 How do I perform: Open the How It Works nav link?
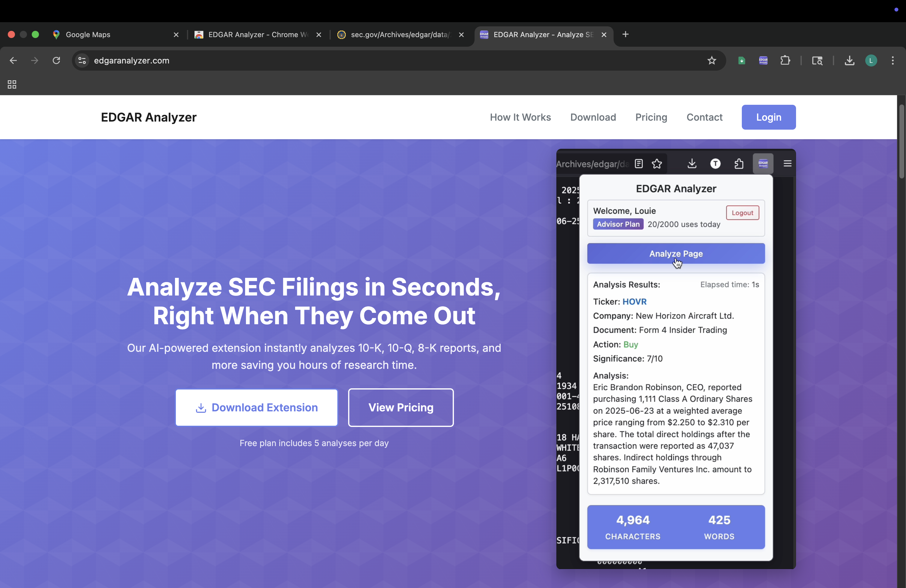pyautogui.click(x=520, y=118)
